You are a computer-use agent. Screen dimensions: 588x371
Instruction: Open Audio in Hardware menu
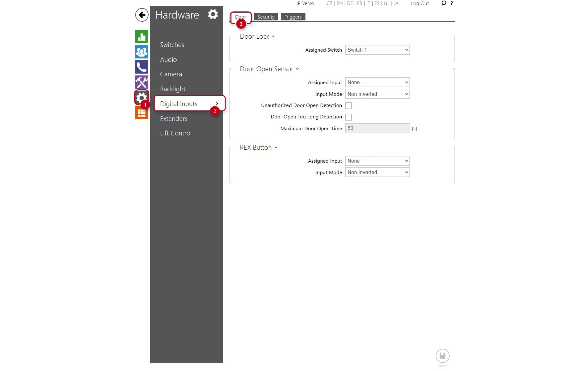(x=168, y=60)
